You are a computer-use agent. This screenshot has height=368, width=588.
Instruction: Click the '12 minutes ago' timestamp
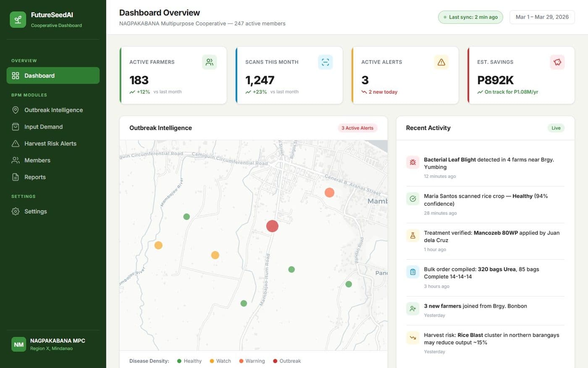click(x=440, y=177)
